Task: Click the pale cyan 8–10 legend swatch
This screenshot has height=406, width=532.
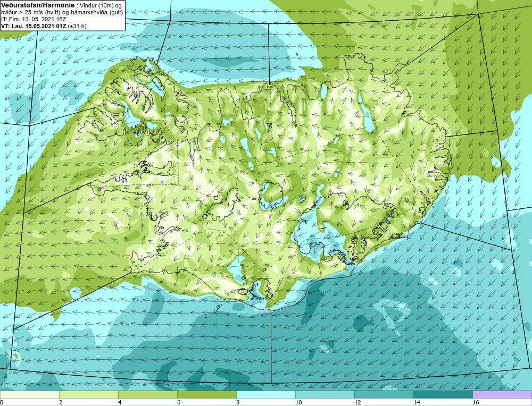Action: click(x=265, y=394)
